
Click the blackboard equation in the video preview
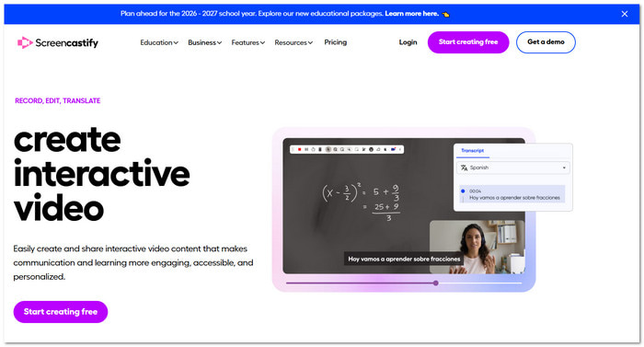pos(362,202)
